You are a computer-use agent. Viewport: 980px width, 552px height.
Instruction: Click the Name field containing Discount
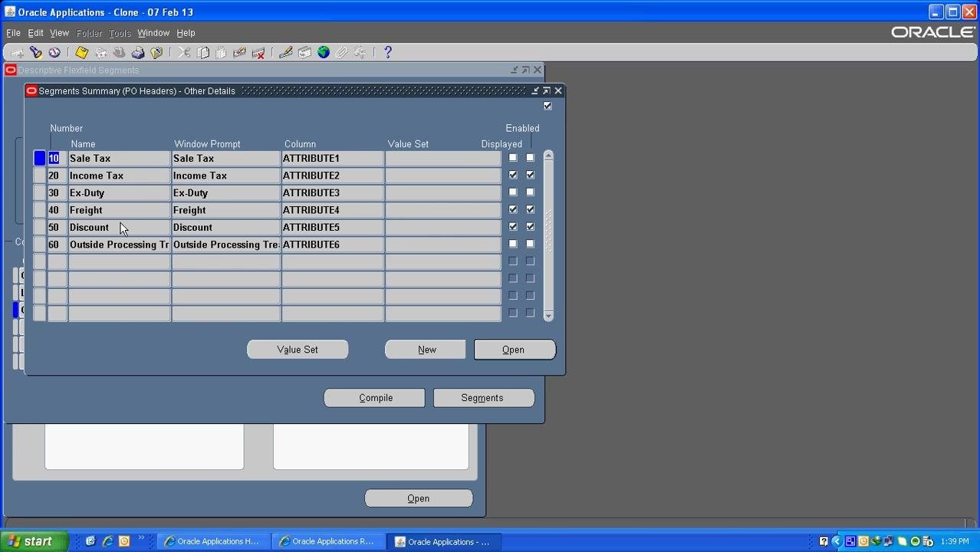click(120, 227)
